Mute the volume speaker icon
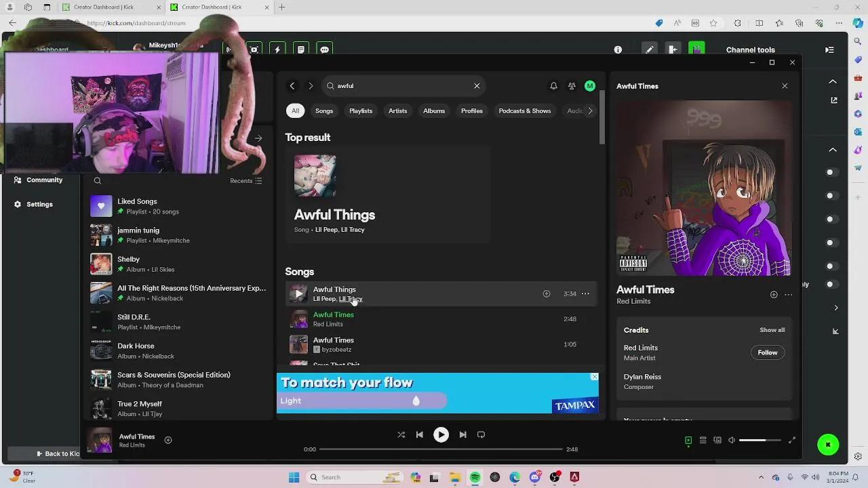Screen dimensions: 868x488 click(x=732, y=440)
